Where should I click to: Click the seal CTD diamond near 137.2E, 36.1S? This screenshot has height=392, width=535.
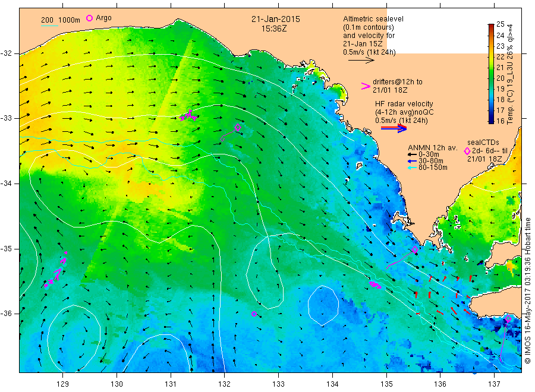point(508,319)
